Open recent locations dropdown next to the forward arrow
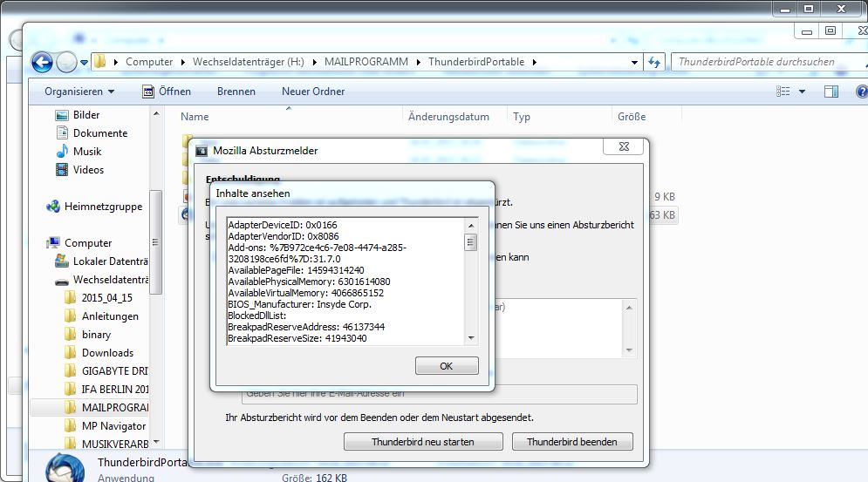This screenshot has width=868, height=482. (x=84, y=63)
